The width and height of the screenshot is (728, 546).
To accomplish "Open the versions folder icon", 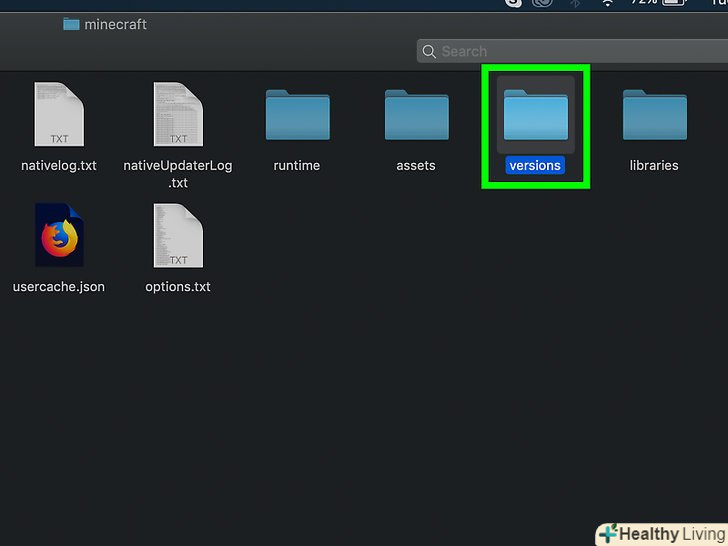I will tap(536, 115).
